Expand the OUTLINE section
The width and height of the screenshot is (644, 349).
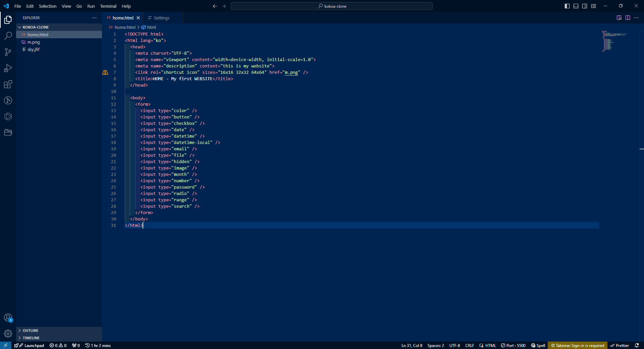click(59, 331)
